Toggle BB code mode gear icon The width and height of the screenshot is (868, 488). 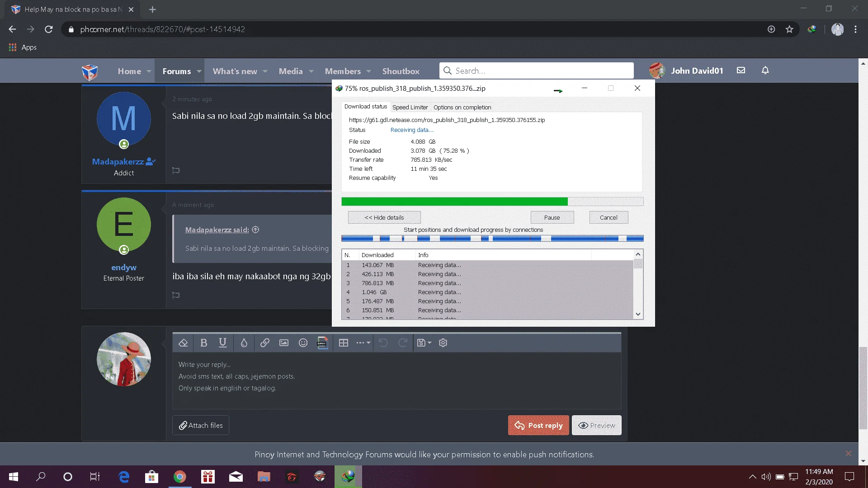443,343
